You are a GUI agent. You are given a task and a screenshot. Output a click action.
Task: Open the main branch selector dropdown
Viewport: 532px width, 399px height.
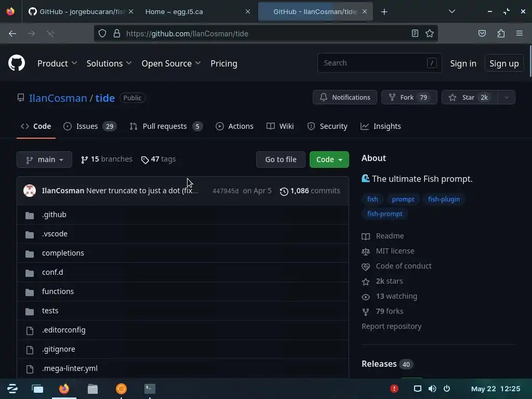click(45, 159)
